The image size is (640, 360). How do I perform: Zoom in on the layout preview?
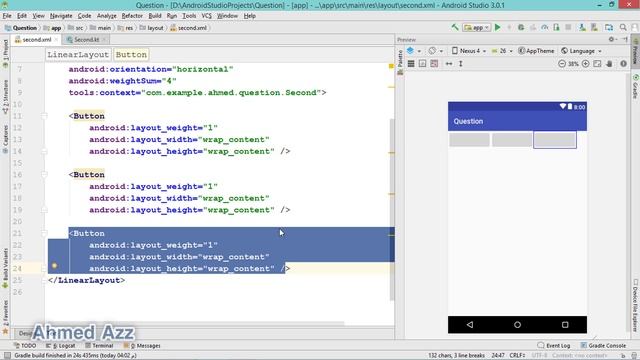coord(585,64)
